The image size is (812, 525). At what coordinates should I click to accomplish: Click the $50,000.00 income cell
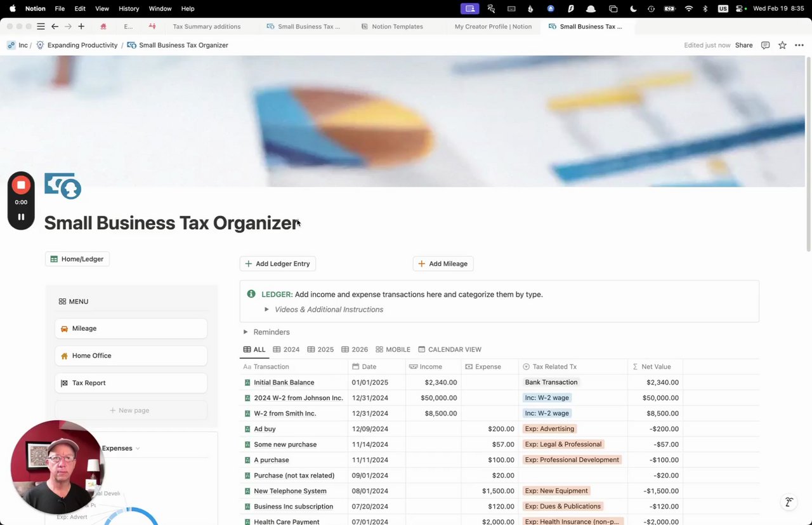(434, 398)
